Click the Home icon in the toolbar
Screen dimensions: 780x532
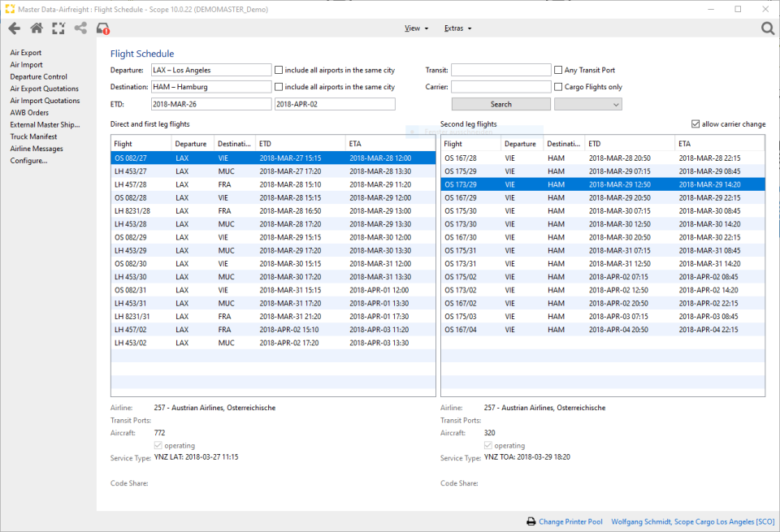point(36,28)
